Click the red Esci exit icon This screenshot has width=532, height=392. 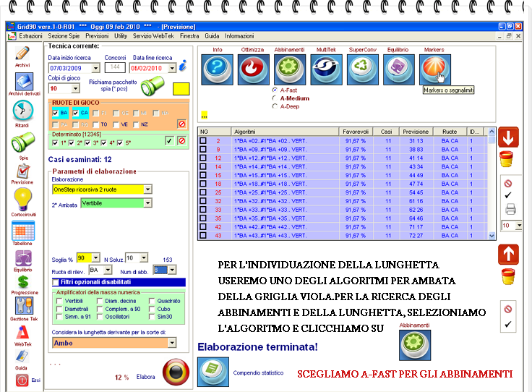(22, 380)
